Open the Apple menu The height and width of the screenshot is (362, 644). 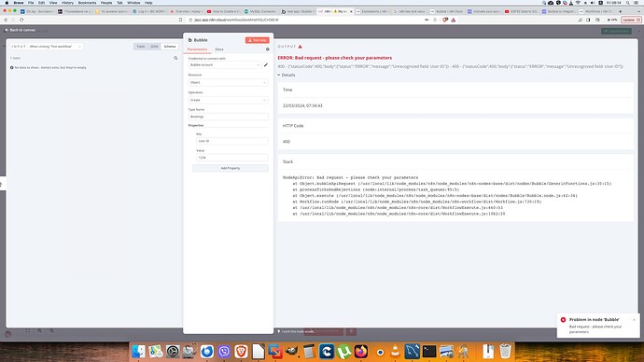pyautogui.click(x=7, y=3)
